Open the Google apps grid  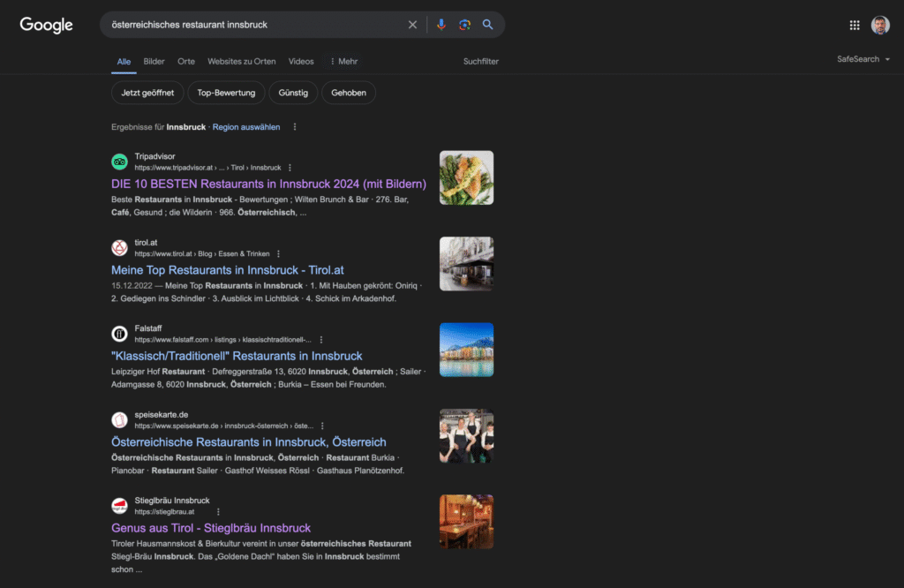tap(855, 26)
